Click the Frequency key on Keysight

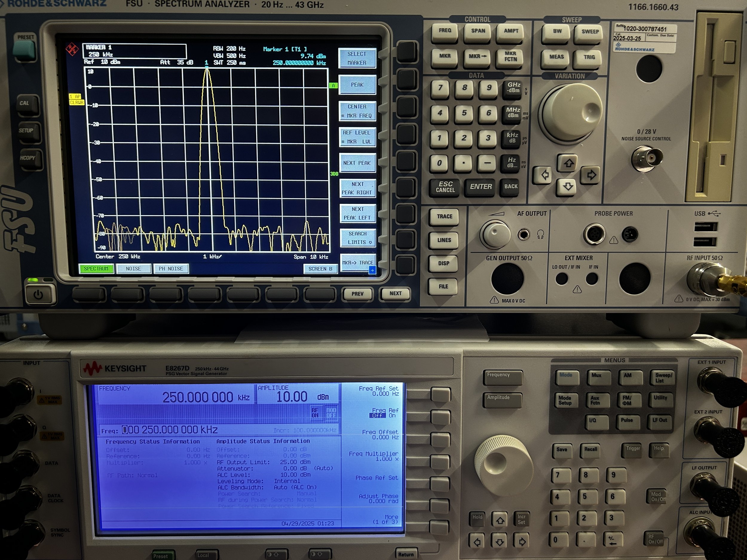(x=503, y=378)
